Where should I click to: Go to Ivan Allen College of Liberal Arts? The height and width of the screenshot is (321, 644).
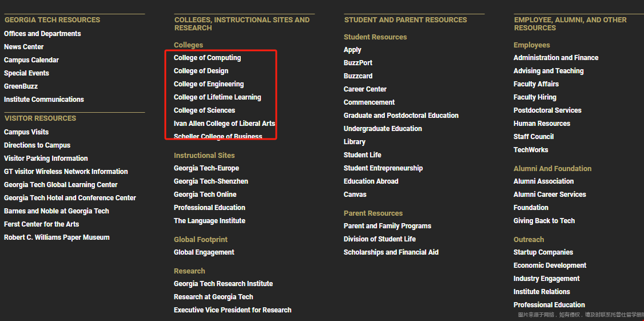[x=224, y=124]
